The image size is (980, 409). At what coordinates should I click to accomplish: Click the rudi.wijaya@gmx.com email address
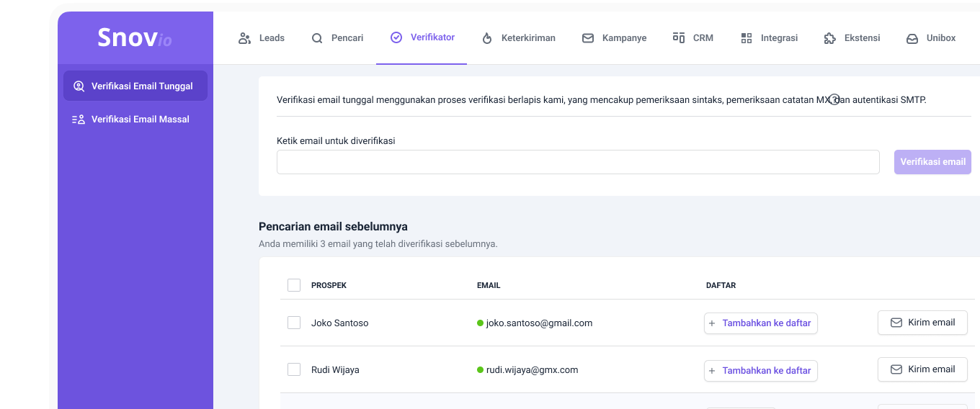pyautogui.click(x=532, y=370)
